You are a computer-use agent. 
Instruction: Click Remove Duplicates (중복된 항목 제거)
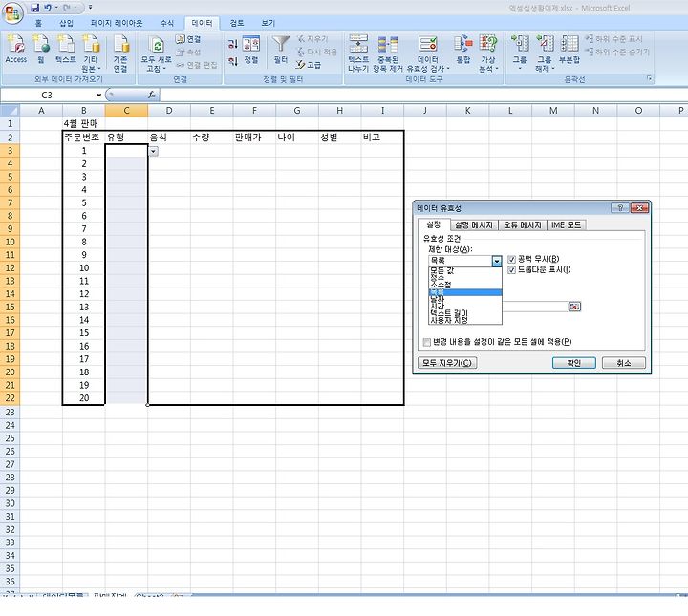(x=388, y=53)
